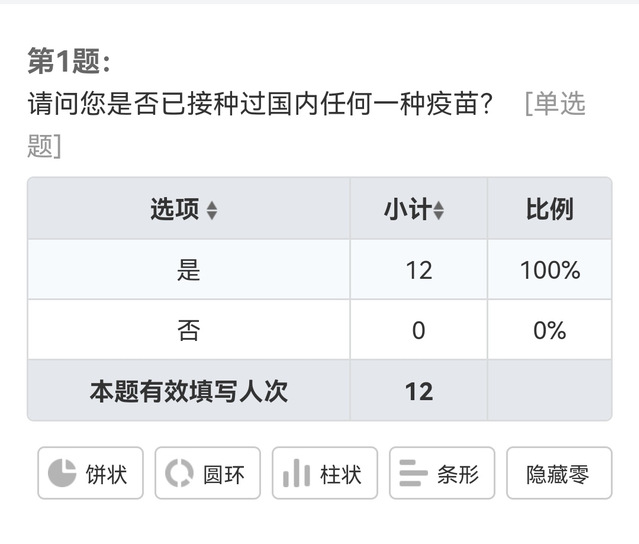
Task: Click the sort arrows beside 选项
Action: (x=212, y=210)
